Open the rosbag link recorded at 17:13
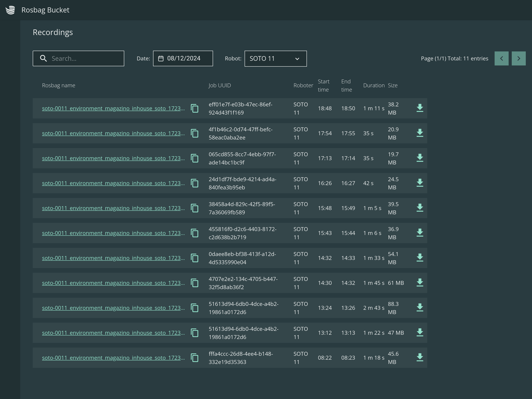 [x=113, y=158]
